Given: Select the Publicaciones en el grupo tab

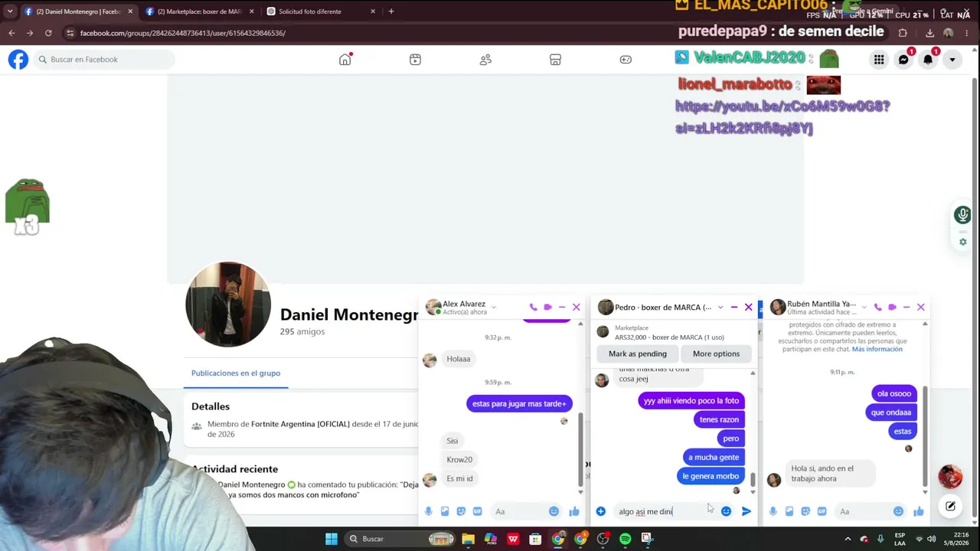Looking at the screenshot, I should [236, 373].
